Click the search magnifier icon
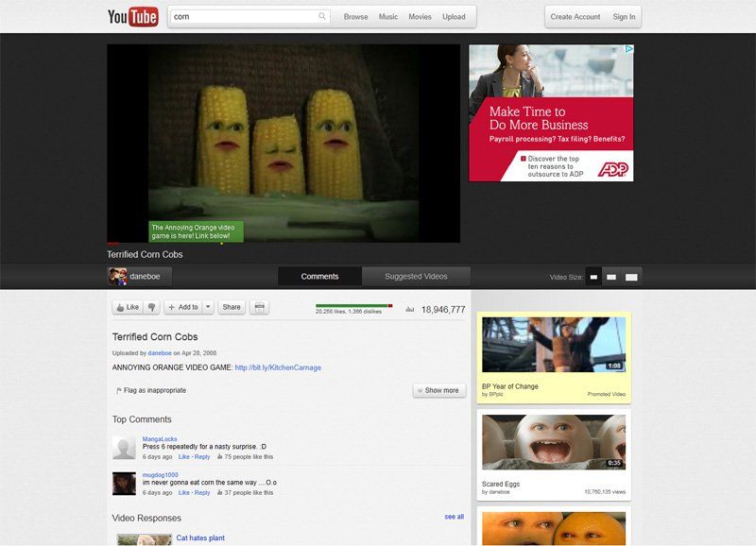 pyautogui.click(x=322, y=16)
